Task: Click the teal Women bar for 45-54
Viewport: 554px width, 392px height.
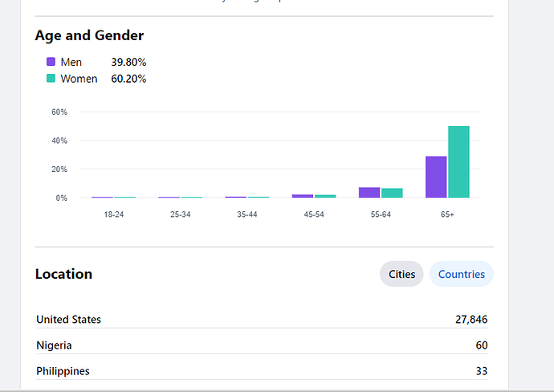Action: click(325, 196)
